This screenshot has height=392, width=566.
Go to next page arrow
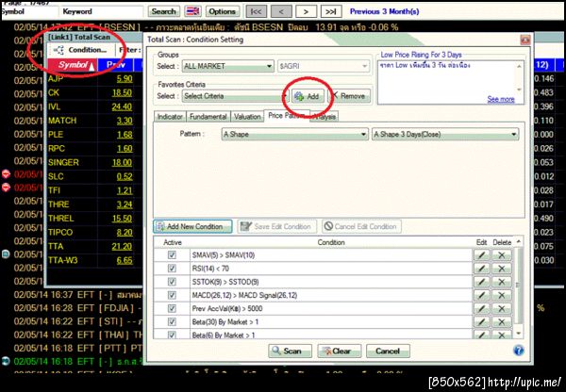coord(306,11)
